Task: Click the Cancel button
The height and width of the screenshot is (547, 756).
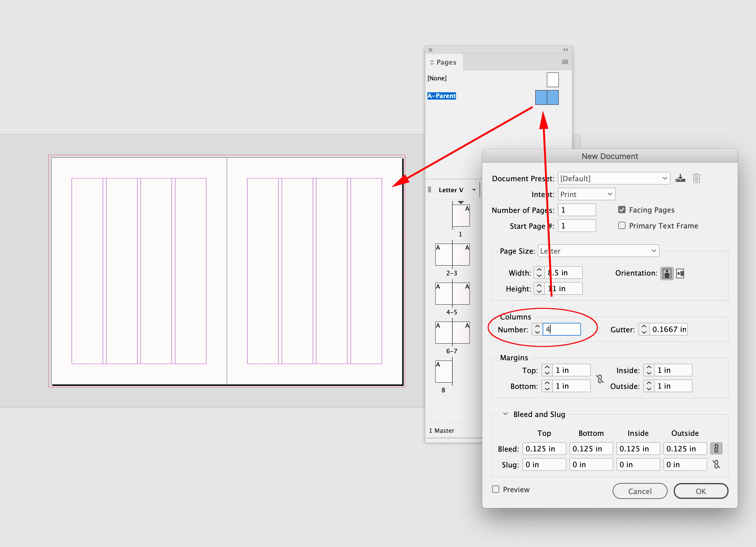Action: coord(640,491)
